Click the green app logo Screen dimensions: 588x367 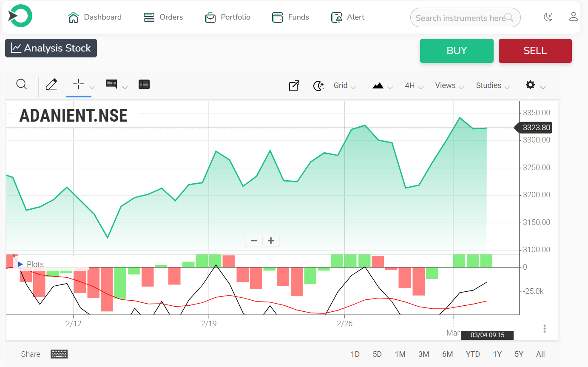(x=20, y=16)
